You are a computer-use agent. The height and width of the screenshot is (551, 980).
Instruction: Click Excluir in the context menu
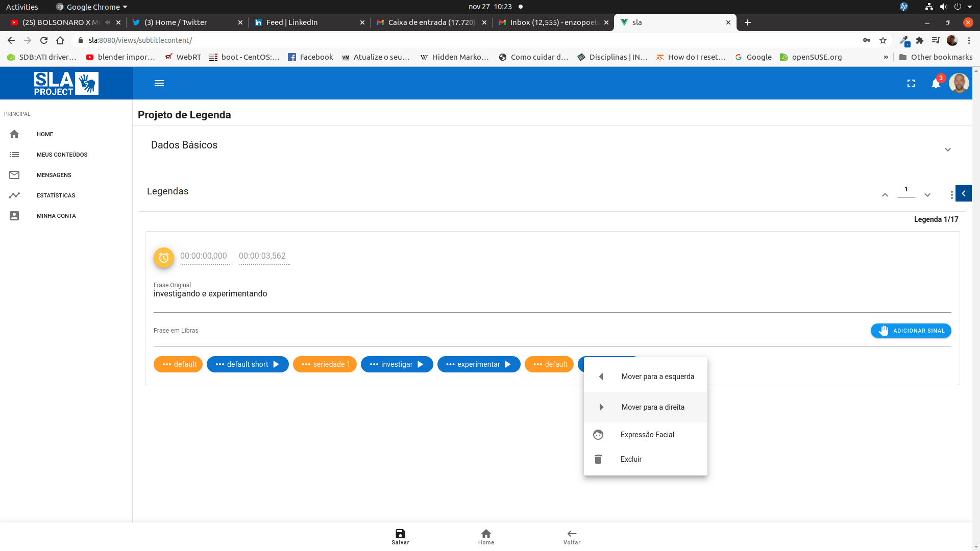coord(631,459)
